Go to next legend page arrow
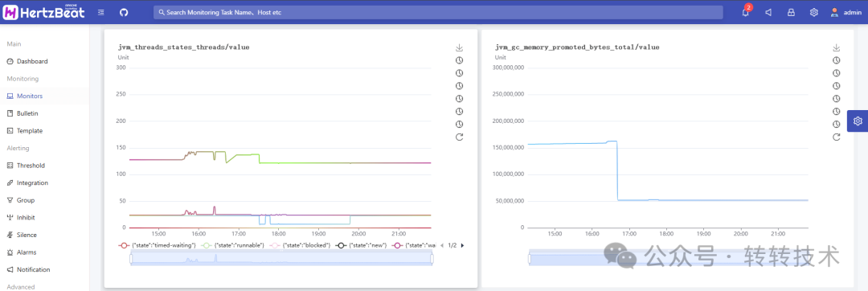This screenshot has width=868, height=291. (x=462, y=245)
